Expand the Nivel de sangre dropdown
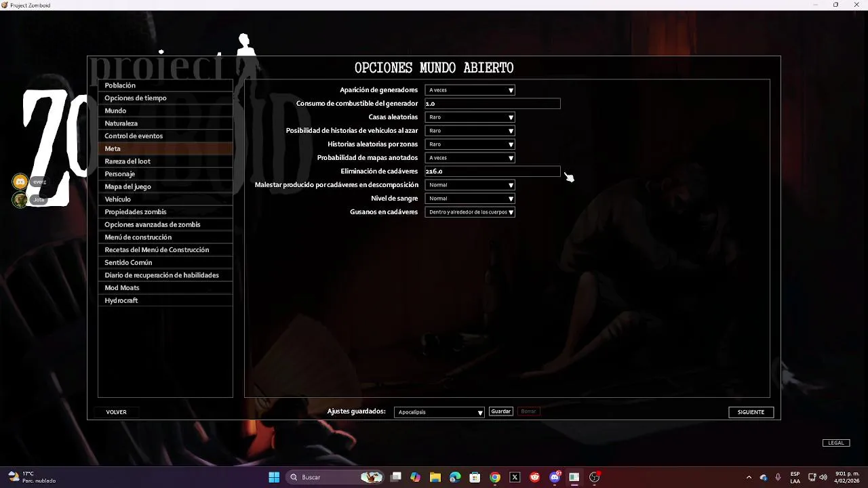This screenshot has height=488, width=868. (x=470, y=199)
